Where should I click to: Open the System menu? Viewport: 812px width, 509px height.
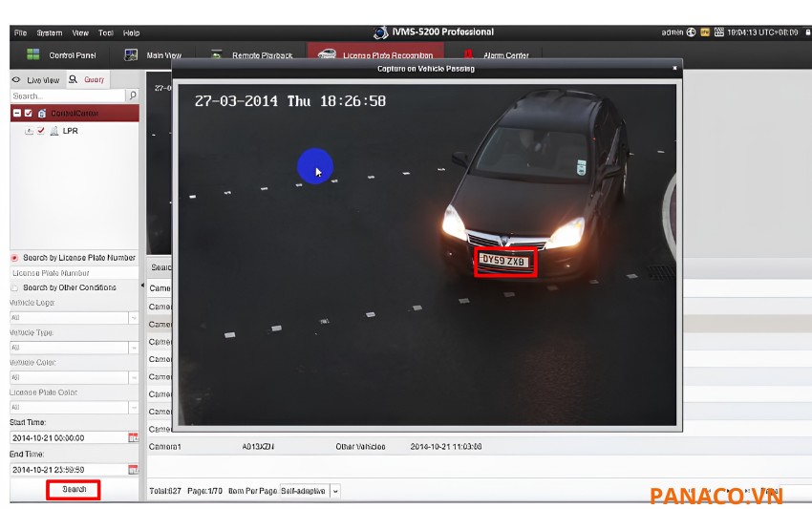49,32
